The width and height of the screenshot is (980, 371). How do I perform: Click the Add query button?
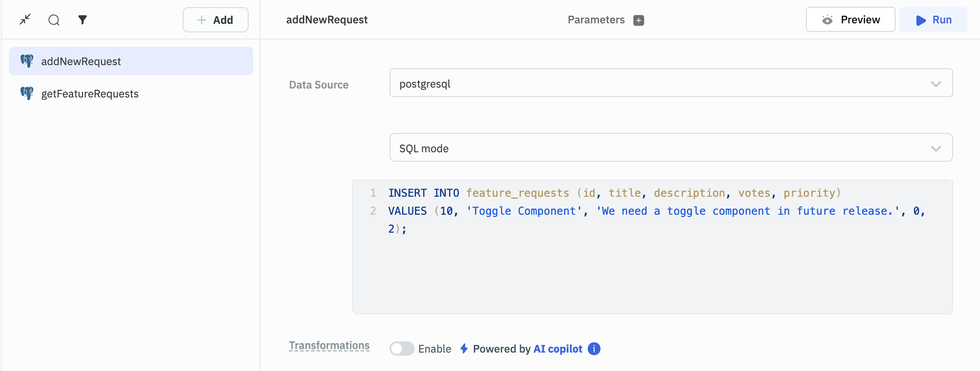coord(215,20)
